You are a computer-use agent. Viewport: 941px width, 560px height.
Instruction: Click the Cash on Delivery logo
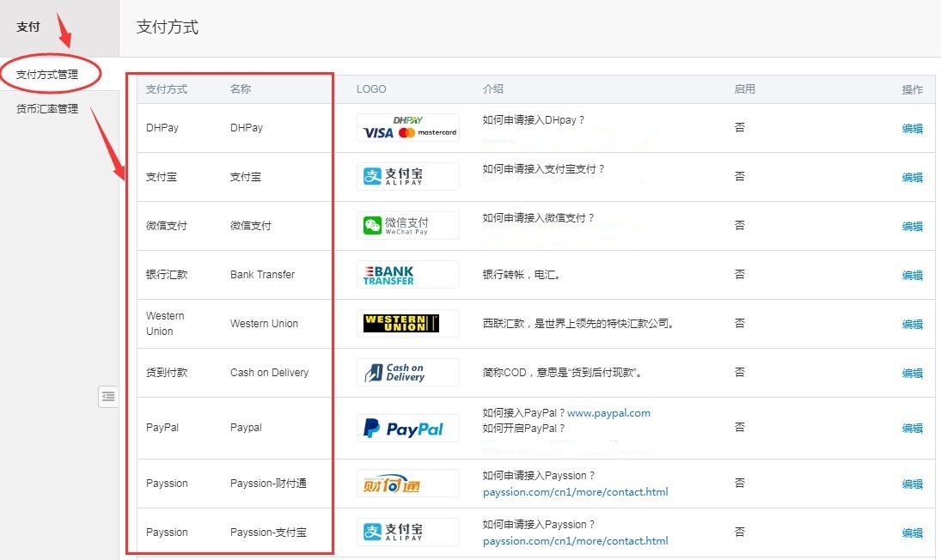tap(408, 373)
